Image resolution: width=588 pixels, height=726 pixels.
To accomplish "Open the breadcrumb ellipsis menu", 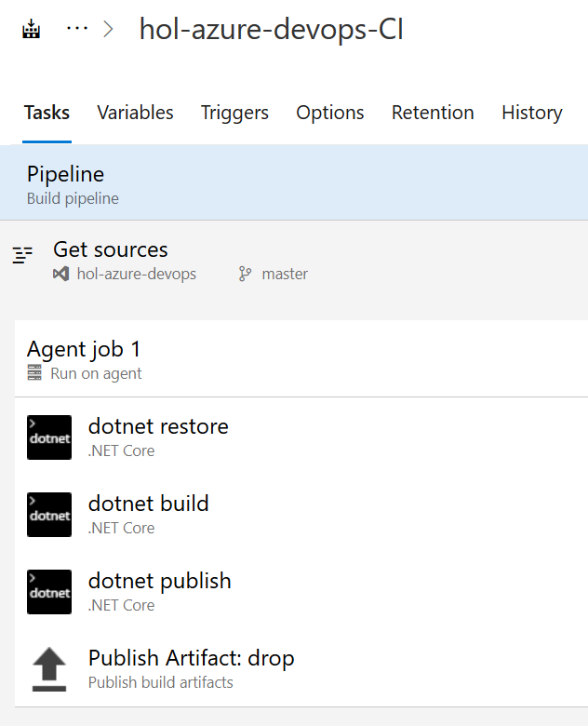I will (77, 29).
